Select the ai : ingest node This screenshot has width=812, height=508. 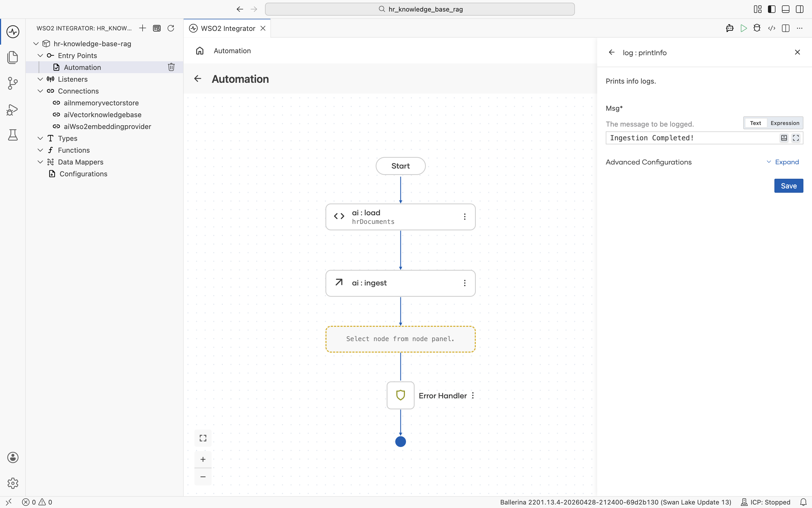coord(400,283)
